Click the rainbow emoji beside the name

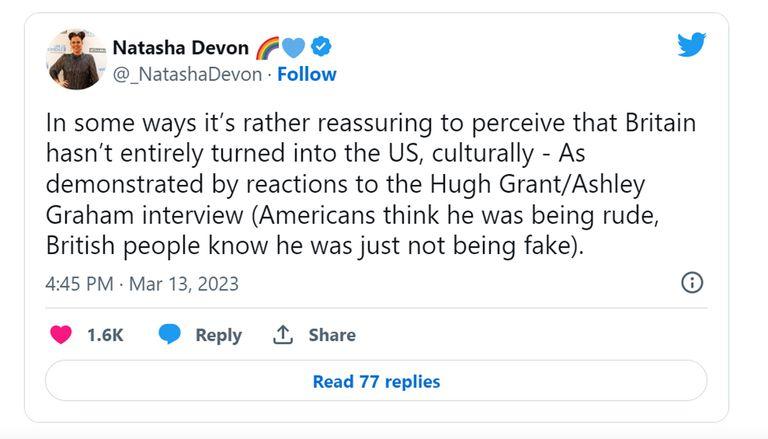point(268,47)
